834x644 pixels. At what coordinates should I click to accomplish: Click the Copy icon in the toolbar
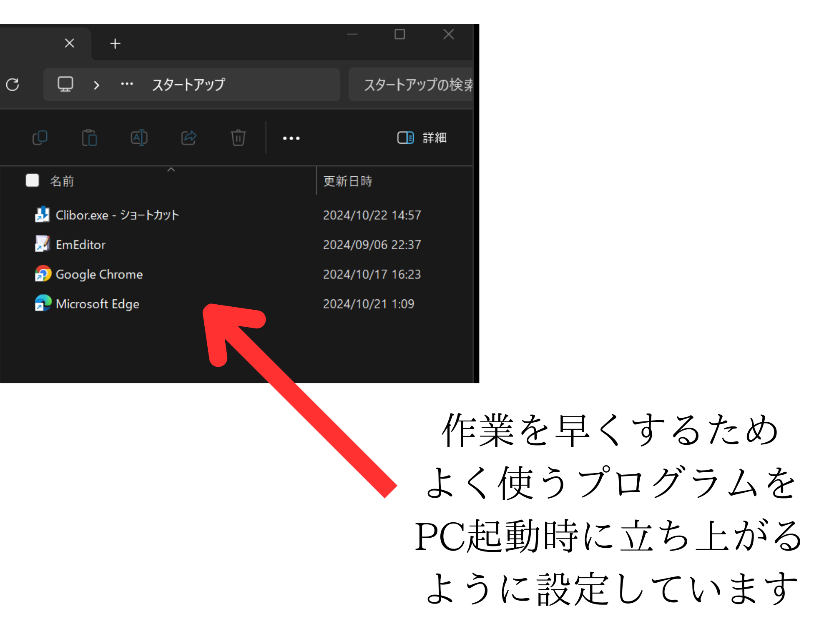point(40,138)
